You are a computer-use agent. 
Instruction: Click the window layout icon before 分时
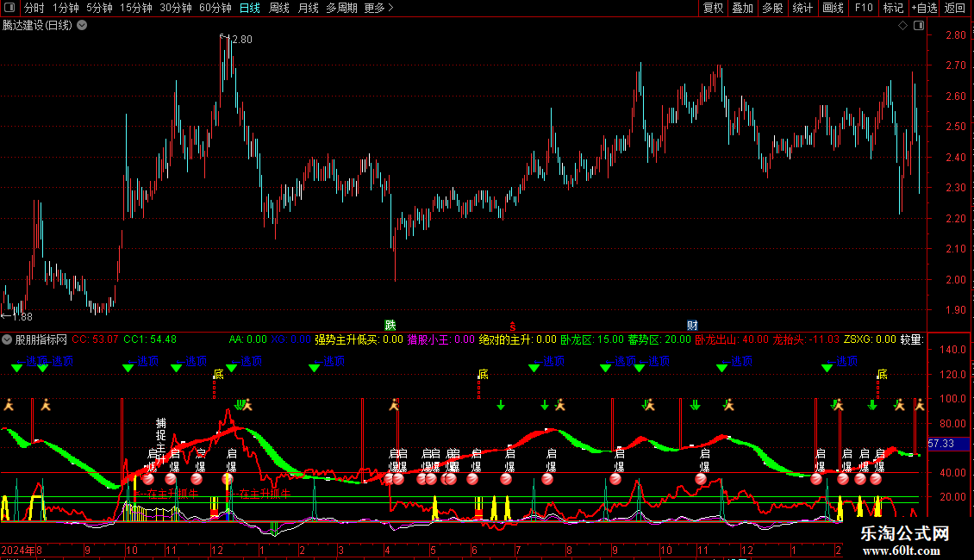[9, 8]
